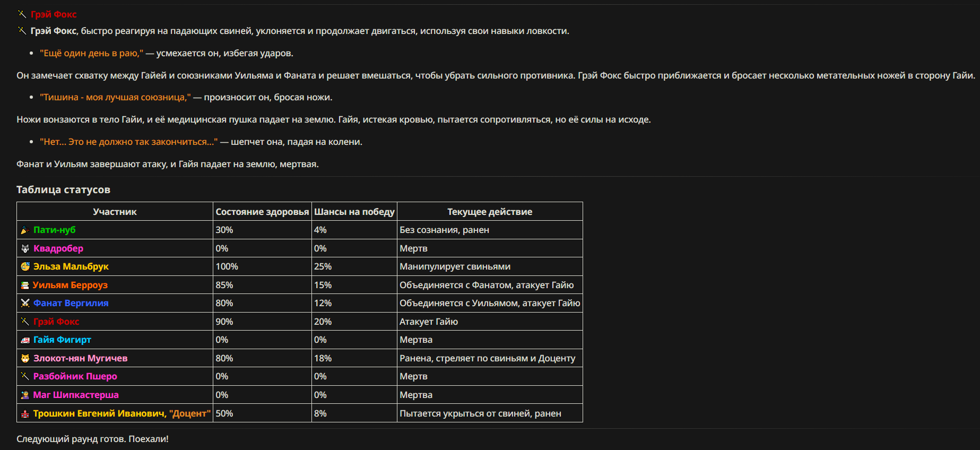
Task: Click the Эльза Мальбрук name in table
Action: tap(71, 266)
